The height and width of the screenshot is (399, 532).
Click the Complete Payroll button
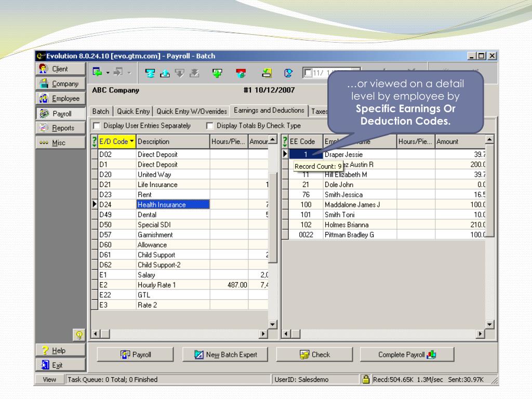pos(408,355)
